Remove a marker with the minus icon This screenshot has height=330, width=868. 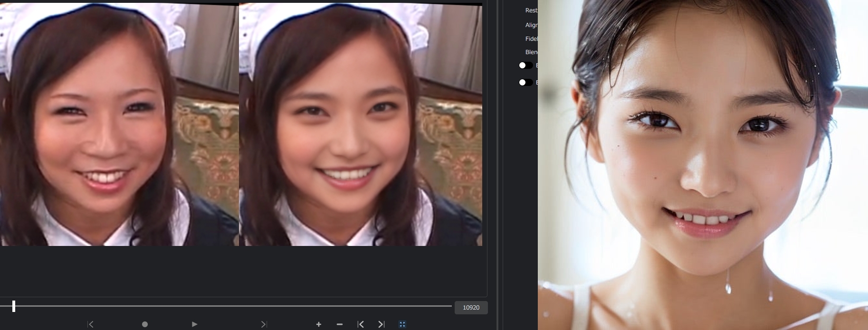point(339,324)
